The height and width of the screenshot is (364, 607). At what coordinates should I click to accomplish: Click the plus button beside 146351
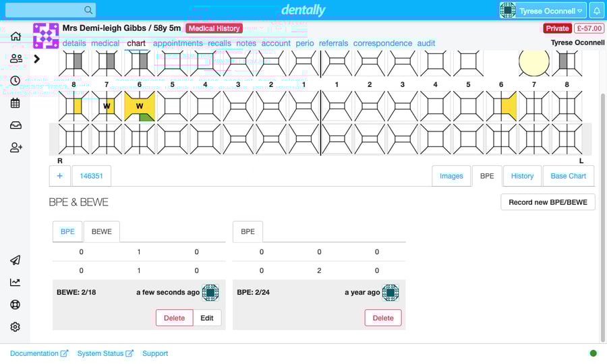59,176
